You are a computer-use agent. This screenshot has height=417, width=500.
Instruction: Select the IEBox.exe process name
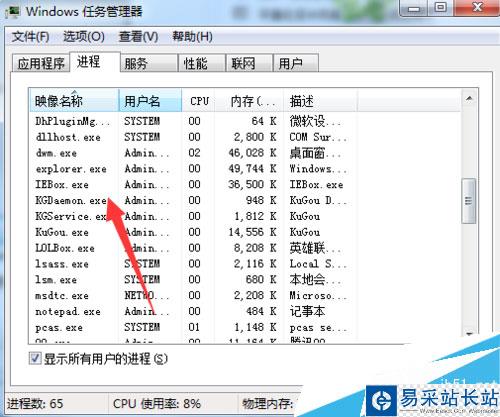point(62,185)
